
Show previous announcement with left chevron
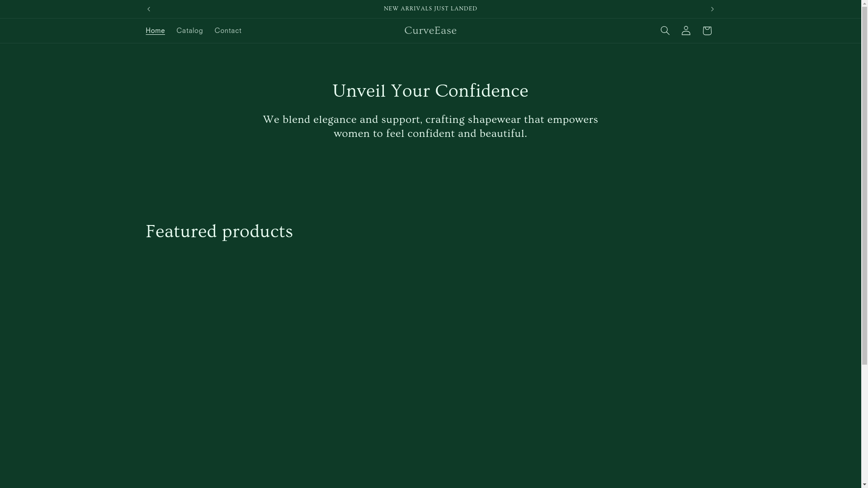point(149,9)
